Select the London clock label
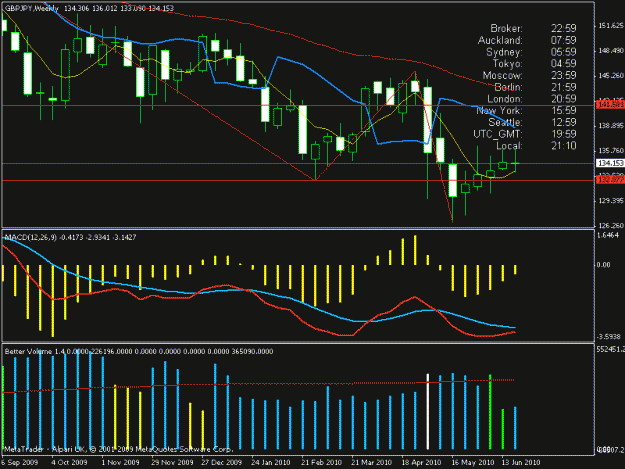 (505, 99)
